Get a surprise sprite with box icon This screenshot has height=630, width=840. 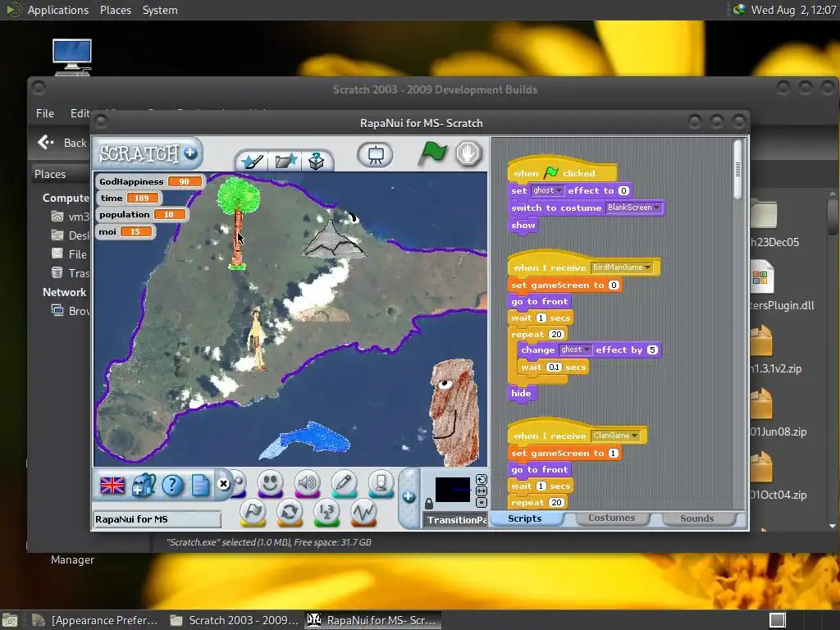pyautogui.click(x=316, y=161)
